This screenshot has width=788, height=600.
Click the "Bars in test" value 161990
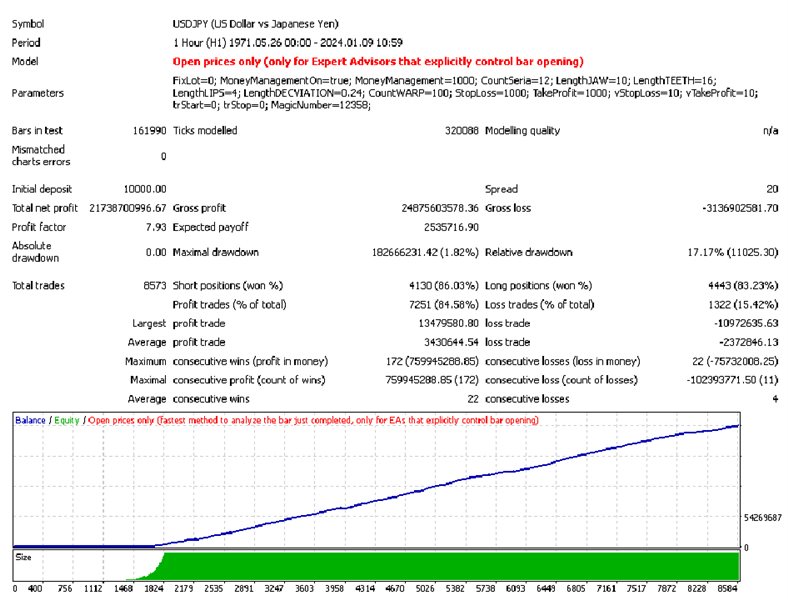(149, 131)
